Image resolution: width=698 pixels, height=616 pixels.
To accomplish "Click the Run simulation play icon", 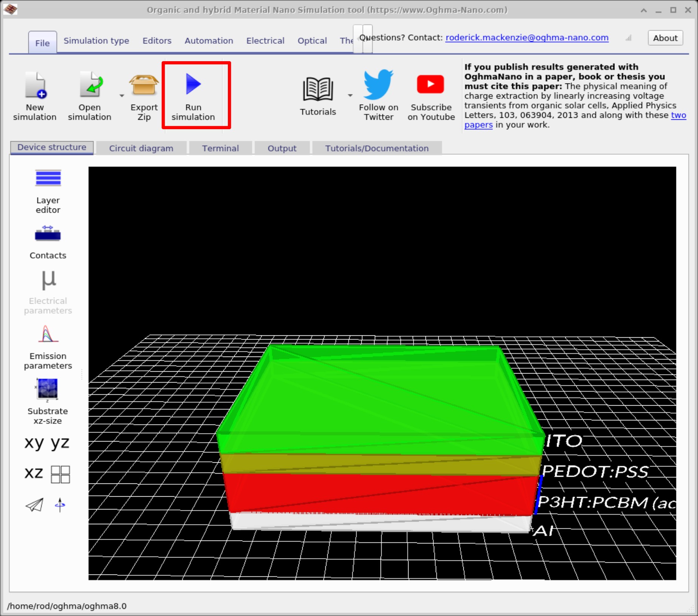I will point(193,84).
